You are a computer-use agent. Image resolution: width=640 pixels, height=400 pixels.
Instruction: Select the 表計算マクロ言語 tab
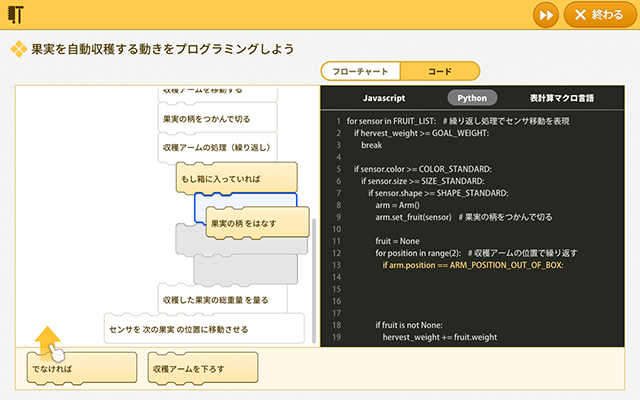pos(561,98)
